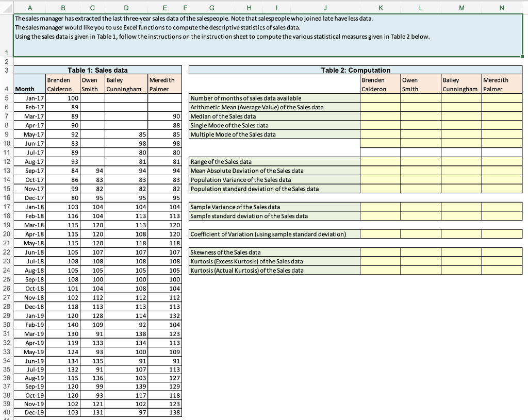Click Owen Smith's Sample Variance answer cell

coord(421,207)
